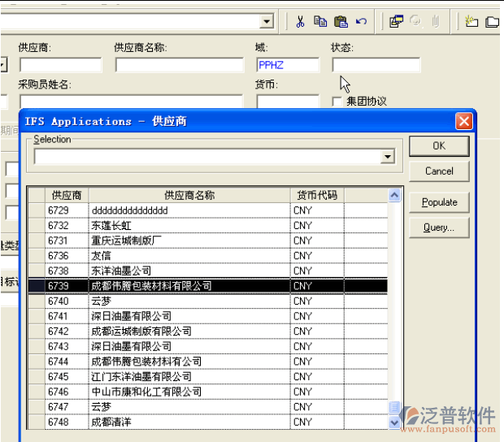Image resolution: width=504 pixels, height=442 pixels.
Task: Select supplier row 中山市康和化工有限公司
Action: 207,392
